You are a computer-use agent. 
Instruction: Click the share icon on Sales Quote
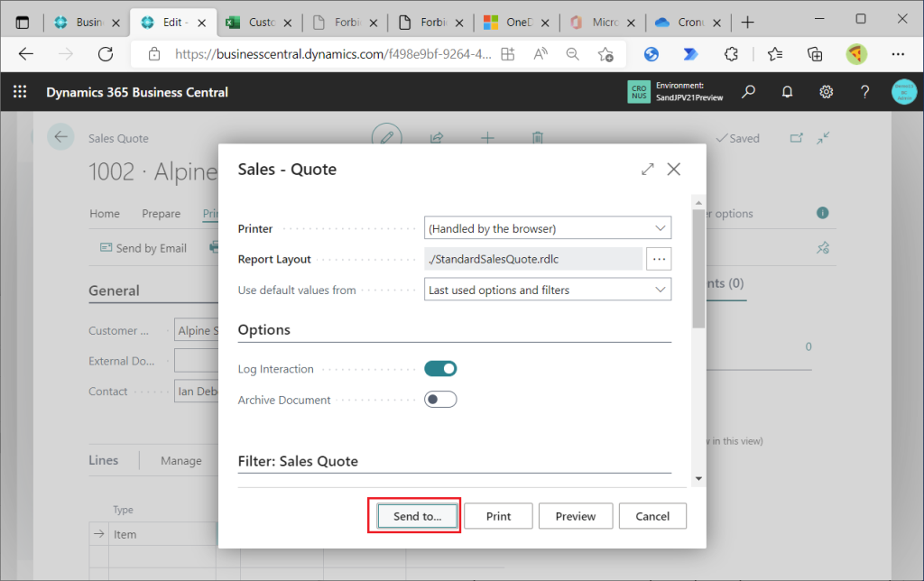437,138
